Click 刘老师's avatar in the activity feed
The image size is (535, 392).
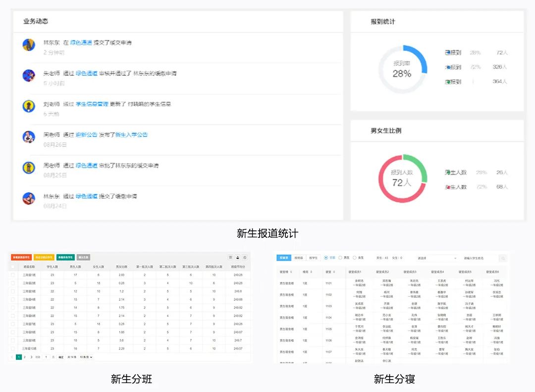tap(29, 106)
